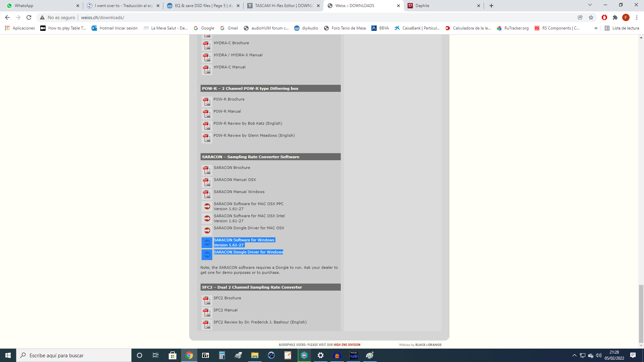This screenshot has height=362, width=644.
Task: Click the page vertical scrollbar thumb
Action: coord(641,314)
